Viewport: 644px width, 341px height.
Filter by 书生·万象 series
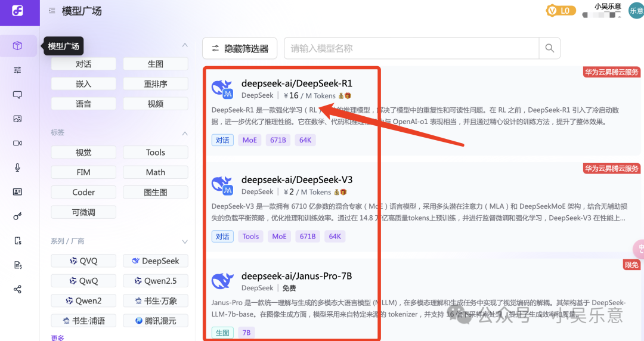point(155,300)
